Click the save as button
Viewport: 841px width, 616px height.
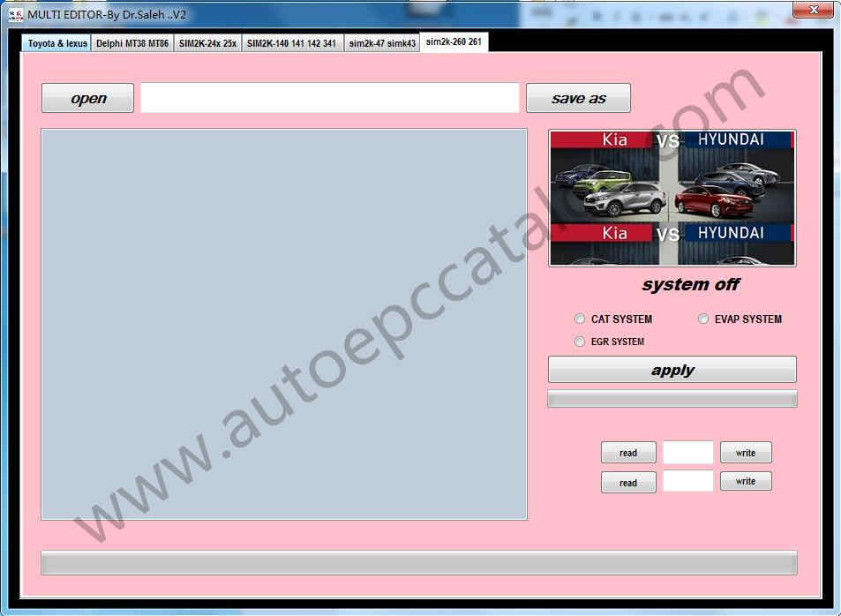click(578, 98)
